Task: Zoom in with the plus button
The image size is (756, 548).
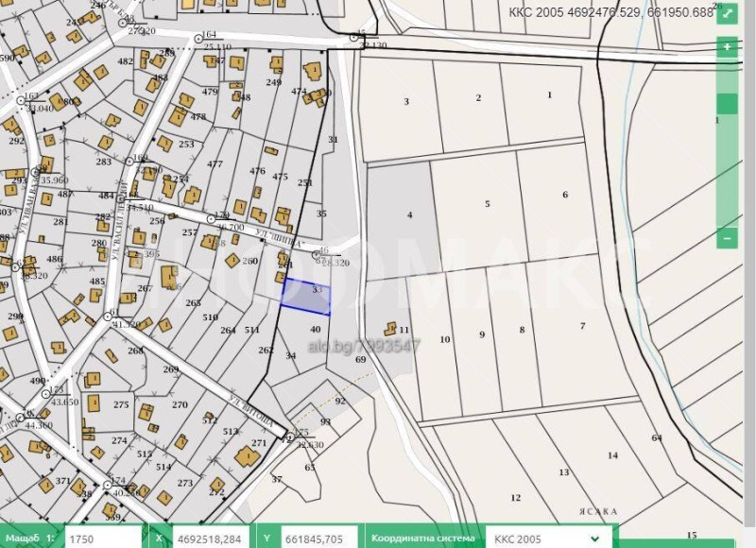Action: (x=727, y=47)
